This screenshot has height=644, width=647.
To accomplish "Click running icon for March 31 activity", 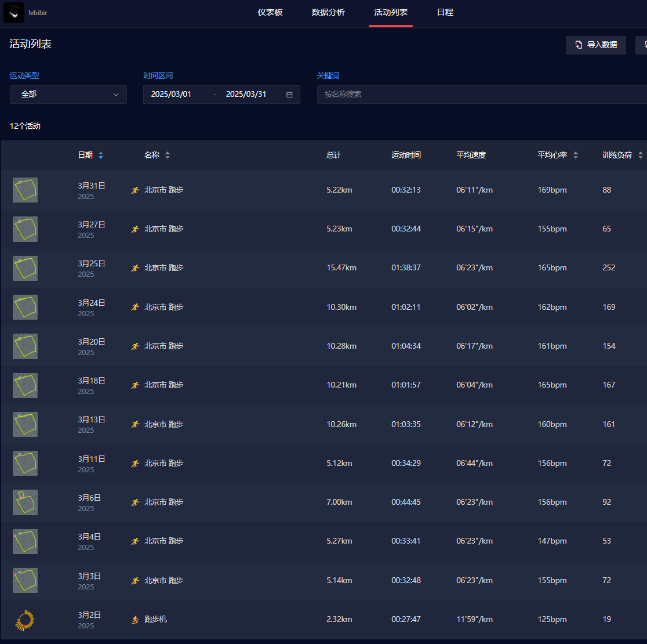I will (x=135, y=190).
